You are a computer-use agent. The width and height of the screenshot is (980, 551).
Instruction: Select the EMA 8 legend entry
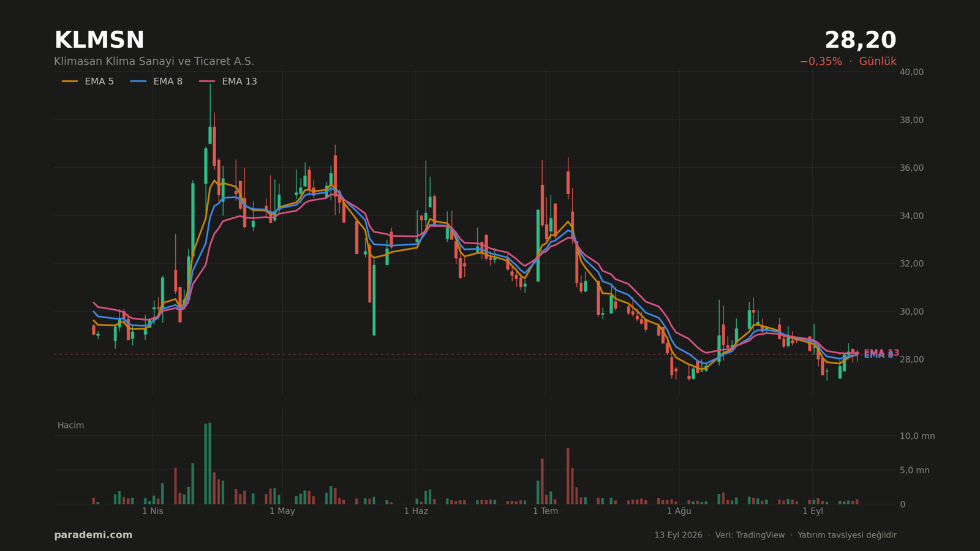(156, 81)
